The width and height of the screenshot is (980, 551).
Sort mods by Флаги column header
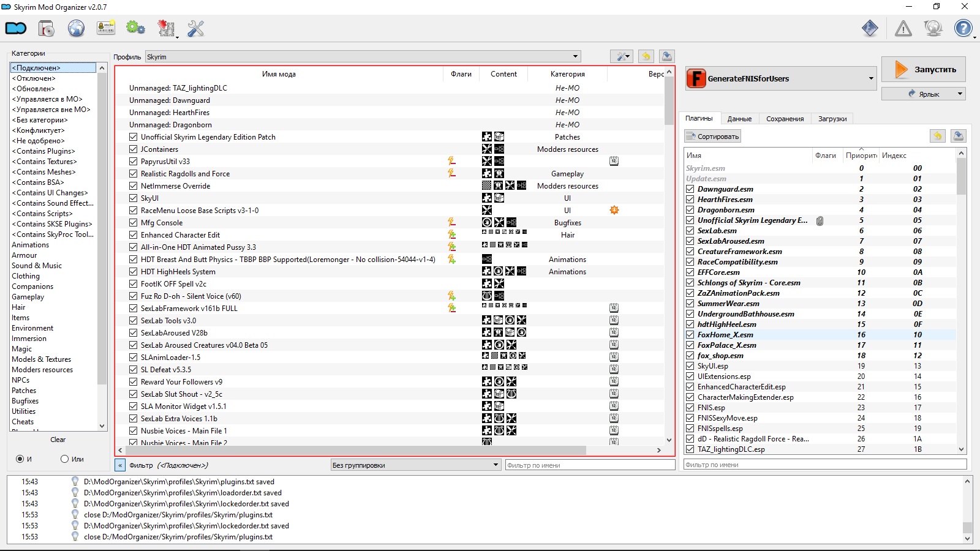pyautogui.click(x=461, y=74)
